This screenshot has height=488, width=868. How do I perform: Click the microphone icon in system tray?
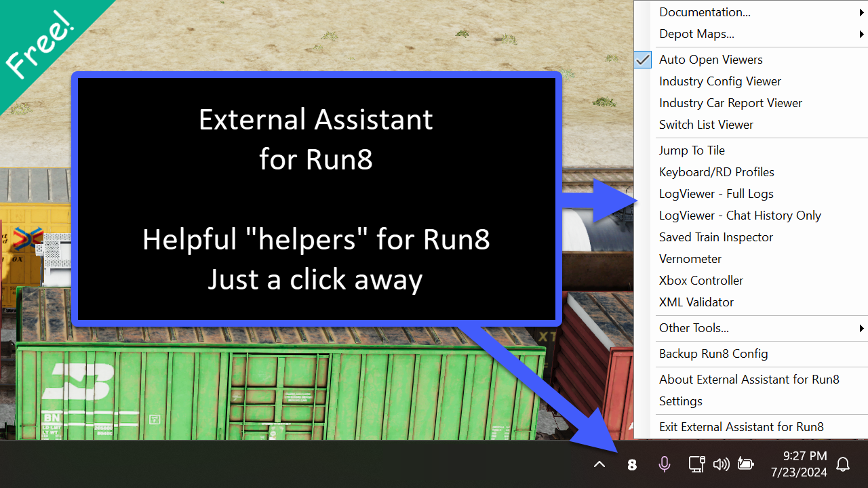[x=665, y=464]
